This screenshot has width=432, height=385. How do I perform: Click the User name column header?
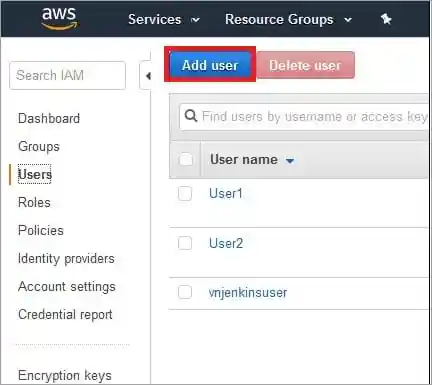(x=244, y=160)
